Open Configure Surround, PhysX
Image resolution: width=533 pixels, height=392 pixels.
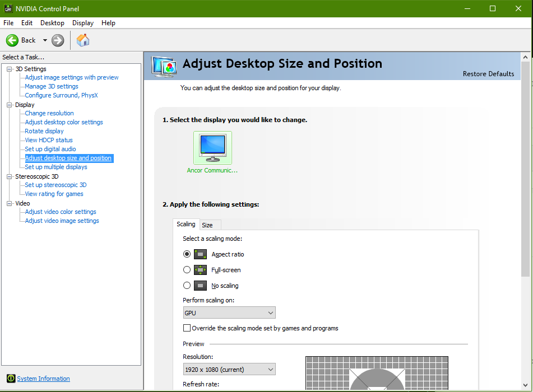tap(62, 95)
